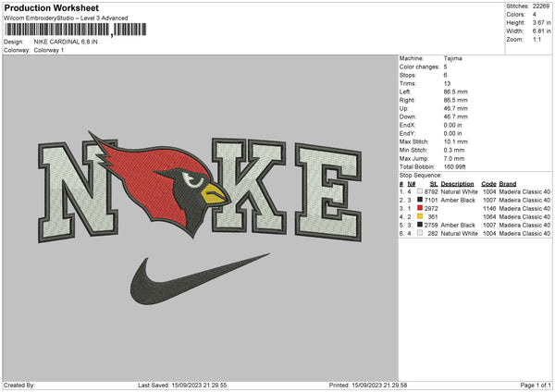Click the Trims value 13
The width and height of the screenshot is (555, 392).
pos(447,83)
